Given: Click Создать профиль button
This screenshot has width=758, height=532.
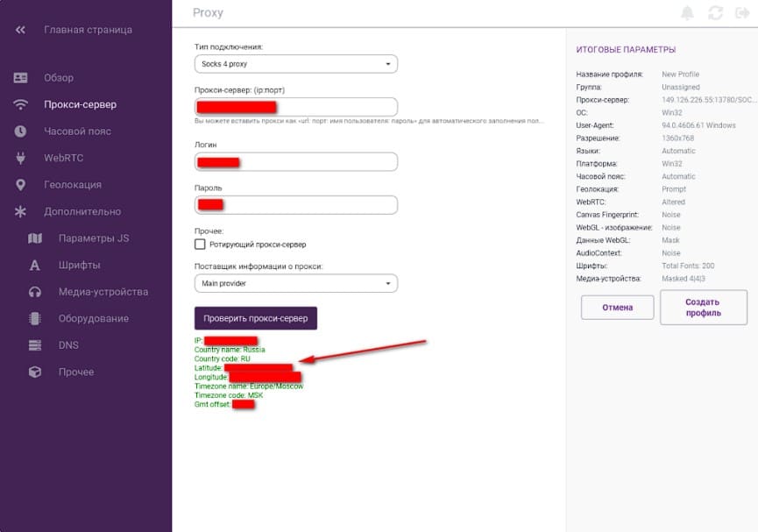Looking at the screenshot, I should point(703,308).
